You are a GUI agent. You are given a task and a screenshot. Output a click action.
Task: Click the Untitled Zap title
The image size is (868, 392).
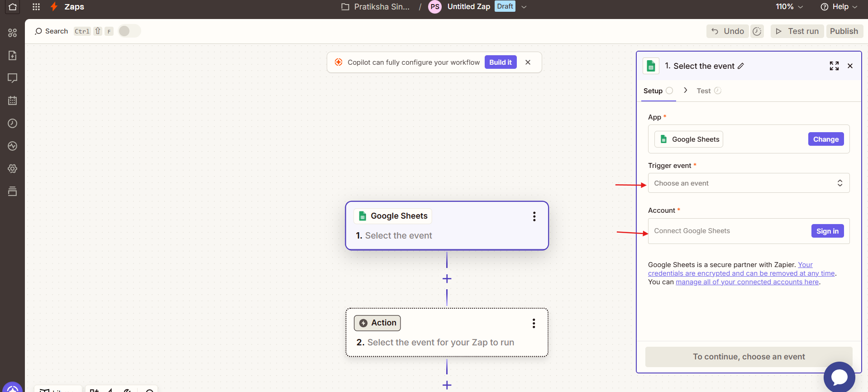click(468, 6)
